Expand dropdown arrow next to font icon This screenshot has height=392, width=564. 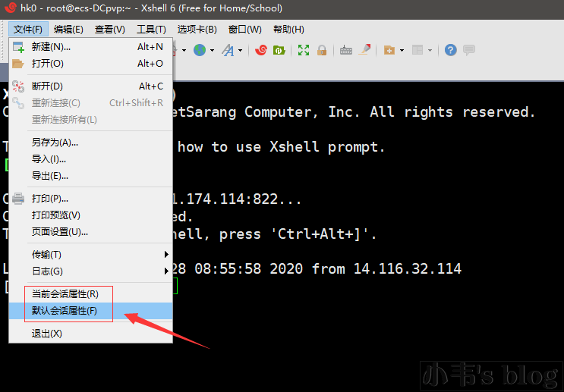241,50
